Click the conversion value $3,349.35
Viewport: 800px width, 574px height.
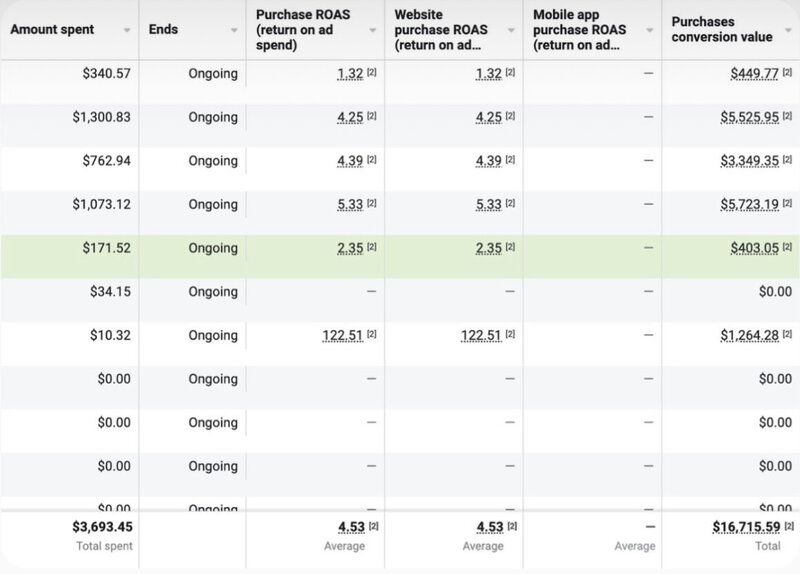point(749,160)
